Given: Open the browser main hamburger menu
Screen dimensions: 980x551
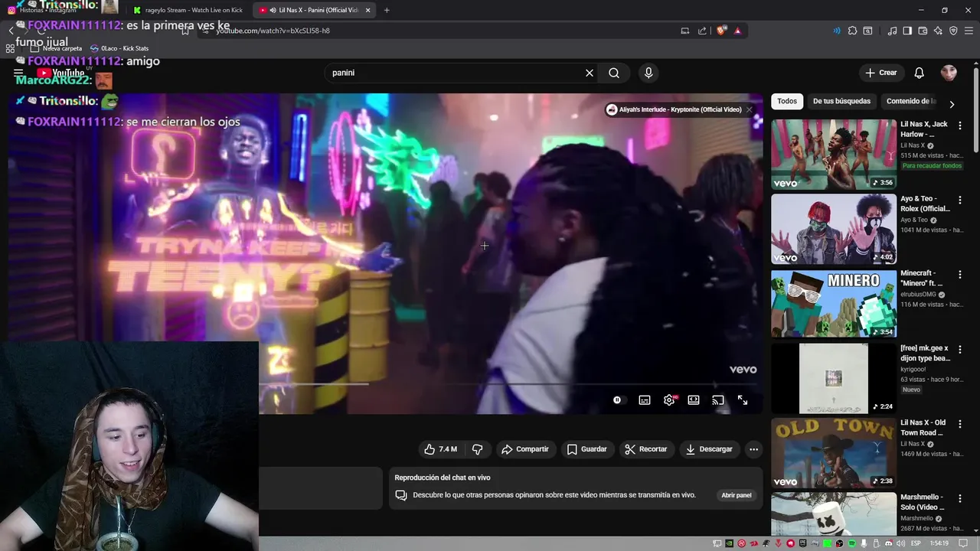Looking at the screenshot, I should pos(969,31).
